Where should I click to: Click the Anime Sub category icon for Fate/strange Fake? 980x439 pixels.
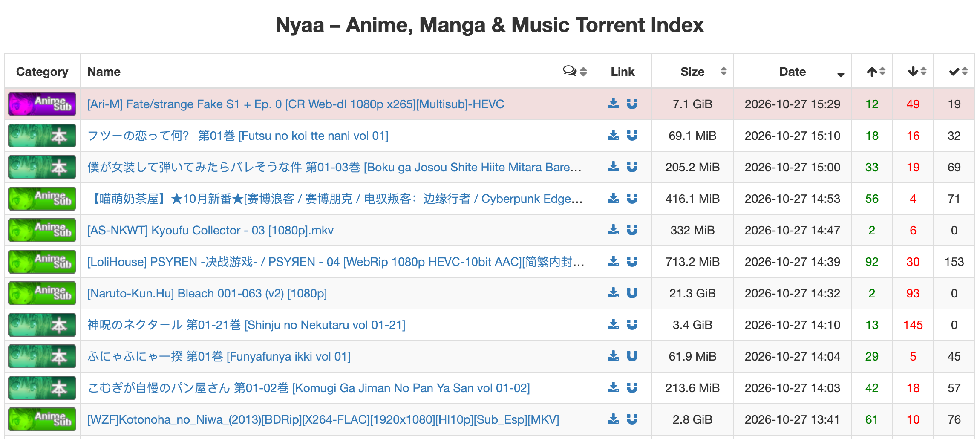tap(42, 104)
